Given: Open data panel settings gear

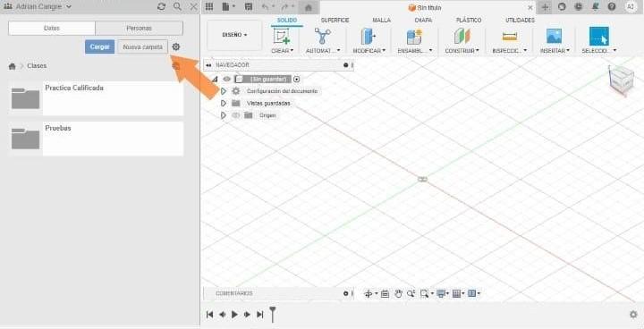Looking at the screenshot, I should point(176,46).
